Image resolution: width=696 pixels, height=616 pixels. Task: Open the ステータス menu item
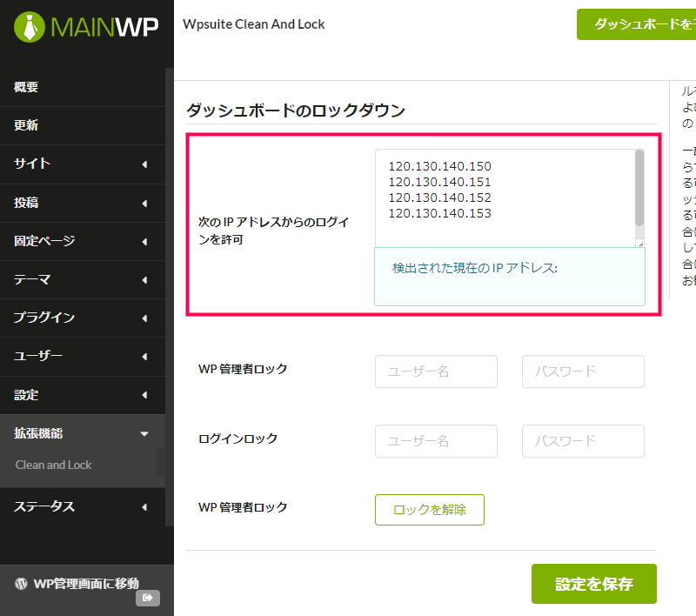tap(83, 507)
